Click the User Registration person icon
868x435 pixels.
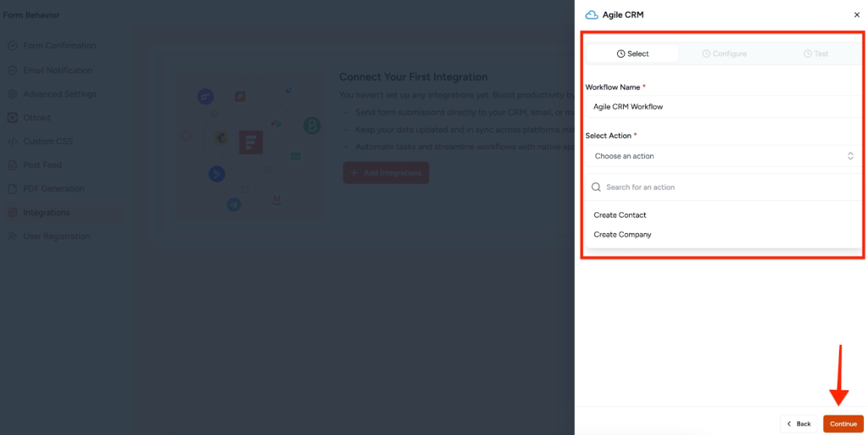coord(12,237)
